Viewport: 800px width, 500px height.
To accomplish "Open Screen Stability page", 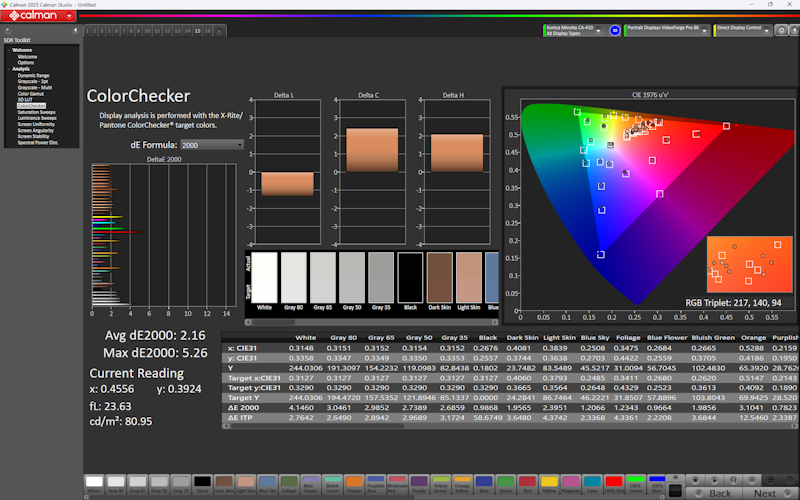I will [34, 137].
